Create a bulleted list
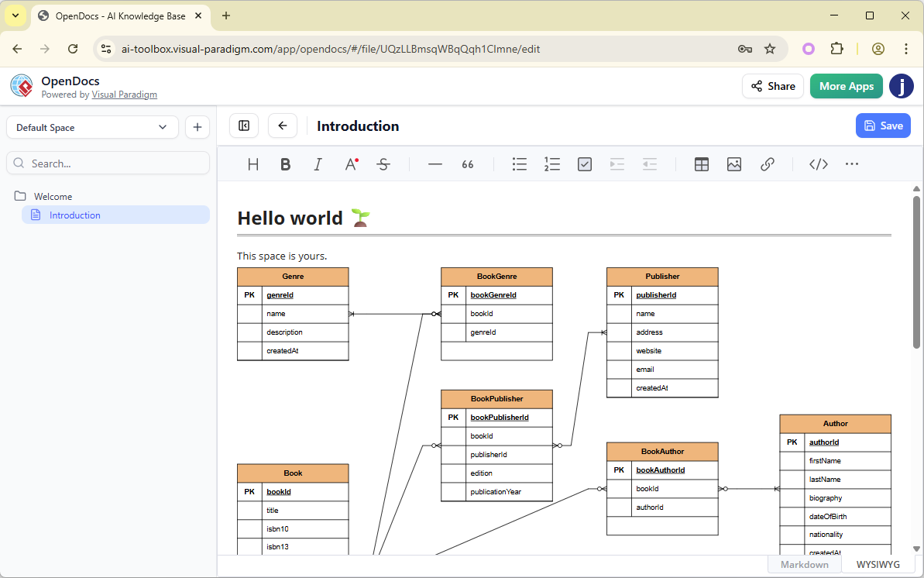 coord(519,163)
